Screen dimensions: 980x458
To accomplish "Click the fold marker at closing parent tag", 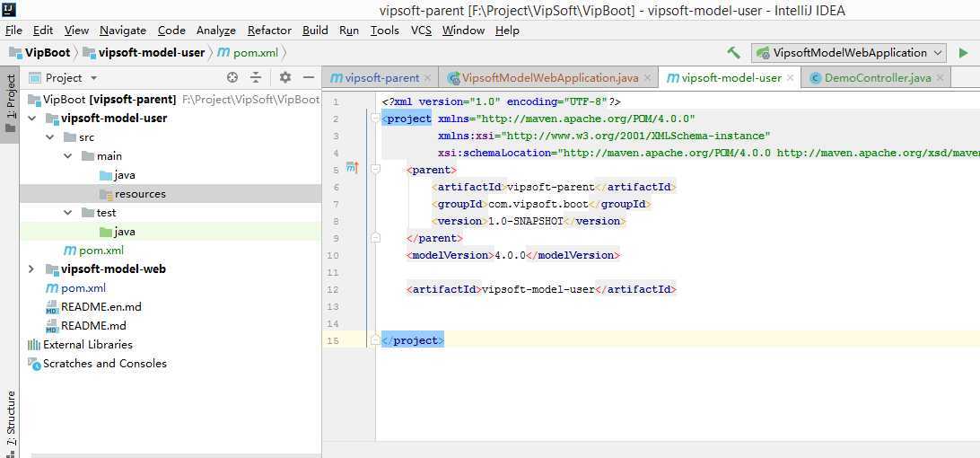I will click(375, 238).
